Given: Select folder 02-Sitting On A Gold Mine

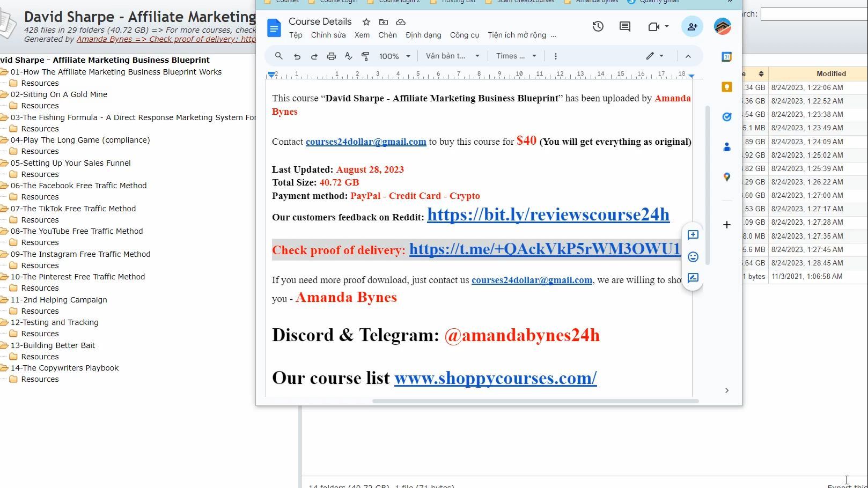Looking at the screenshot, I should tap(59, 94).
